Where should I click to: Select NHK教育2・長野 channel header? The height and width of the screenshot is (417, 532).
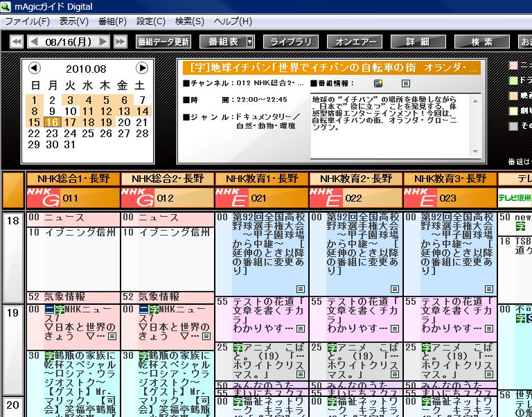(356, 179)
